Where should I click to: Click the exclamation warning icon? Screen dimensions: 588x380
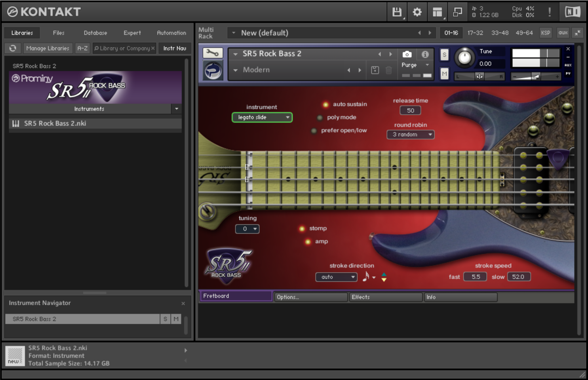click(550, 12)
